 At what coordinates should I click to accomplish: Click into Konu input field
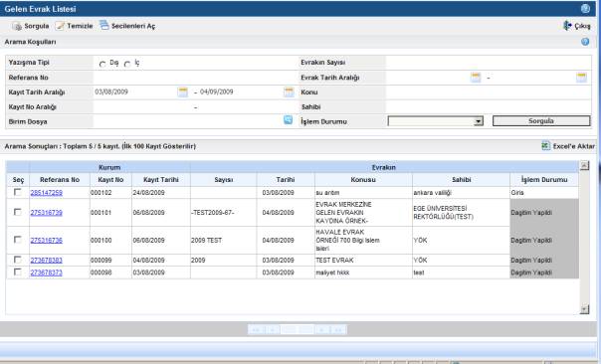[489, 92]
